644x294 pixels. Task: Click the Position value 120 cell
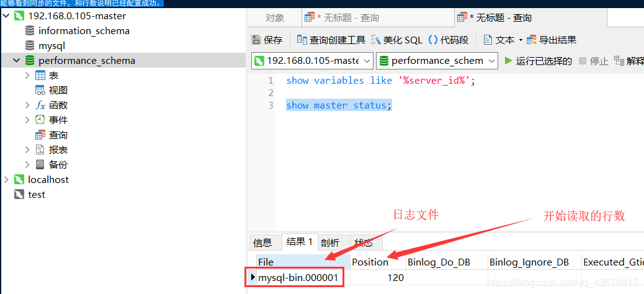[378, 278]
